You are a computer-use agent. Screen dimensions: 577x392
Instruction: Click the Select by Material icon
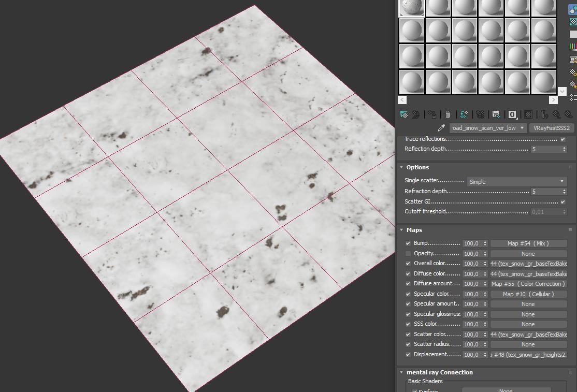tap(573, 84)
